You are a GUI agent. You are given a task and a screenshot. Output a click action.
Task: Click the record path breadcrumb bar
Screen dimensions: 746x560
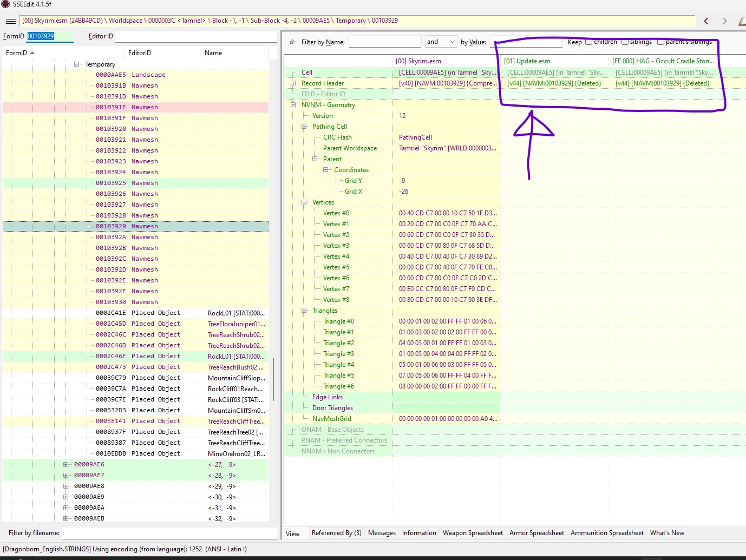(357, 21)
